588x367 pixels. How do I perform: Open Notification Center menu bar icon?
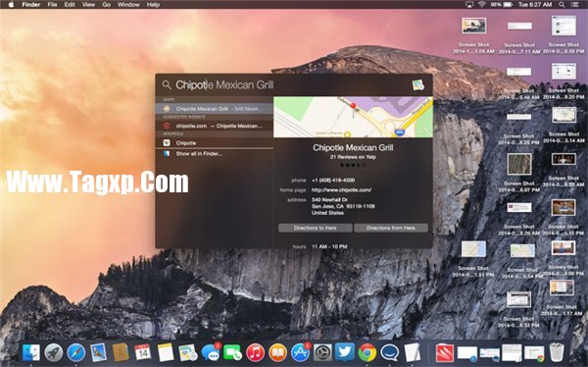click(575, 5)
